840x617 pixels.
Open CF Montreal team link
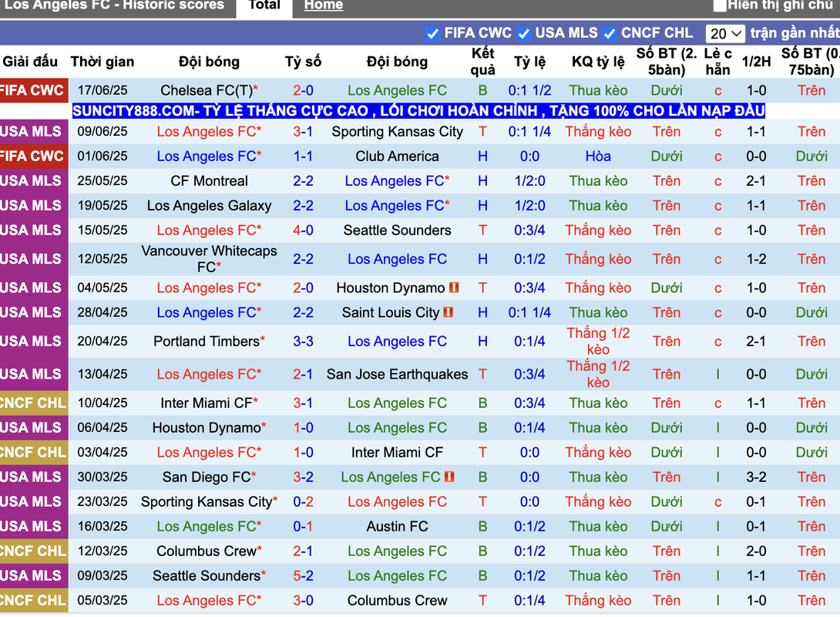210,181
